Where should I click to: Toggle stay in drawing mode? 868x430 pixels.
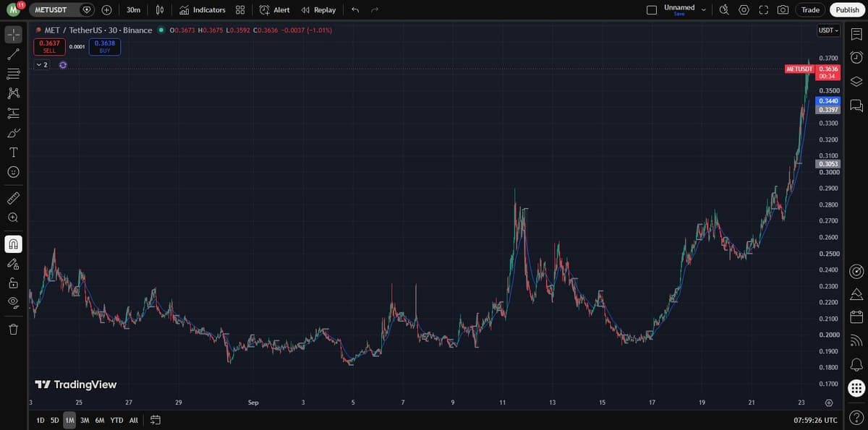[x=13, y=264]
